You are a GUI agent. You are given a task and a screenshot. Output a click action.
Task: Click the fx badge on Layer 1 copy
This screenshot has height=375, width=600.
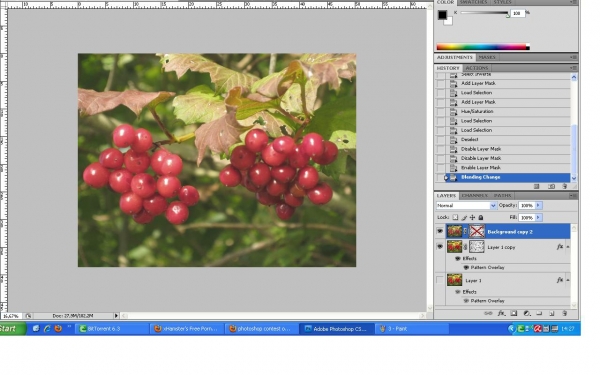click(560, 247)
